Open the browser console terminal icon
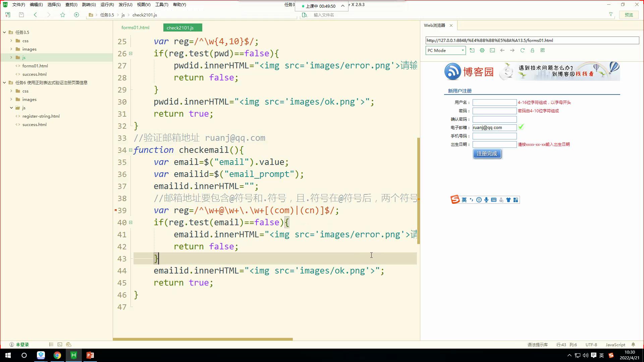The width and height of the screenshot is (644, 362). point(492,50)
